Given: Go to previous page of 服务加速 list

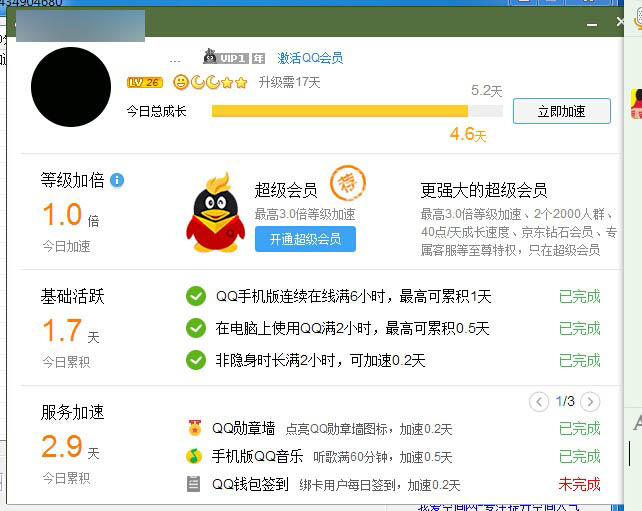Looking at the screenshot, I should tap(539, 402).
